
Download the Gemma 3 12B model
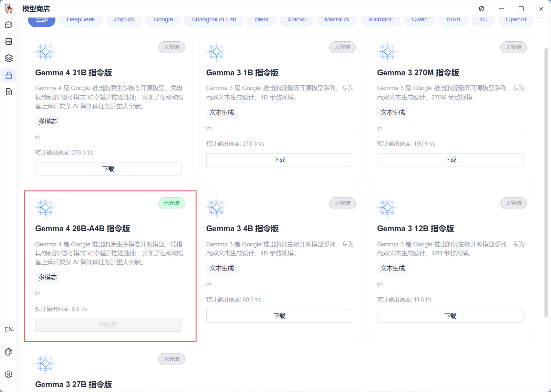[450, 316]
